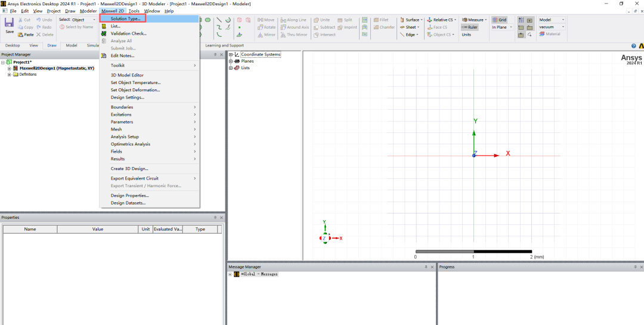Open the Analysis Setup submenu
This screenshot has height=325, width=644.
[x=150, y=137]
